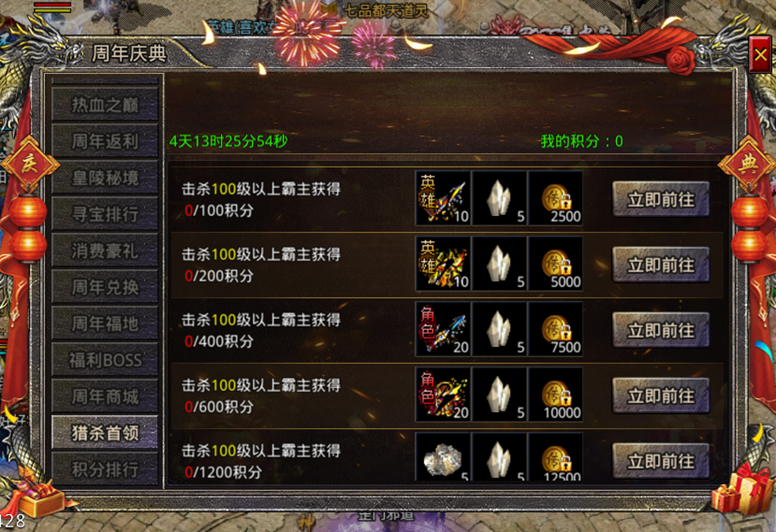Viewport: 776px width, 532px height.
Task: Select the 角色 weapon reward in the 400积分 row
Action: pos(443,329)
